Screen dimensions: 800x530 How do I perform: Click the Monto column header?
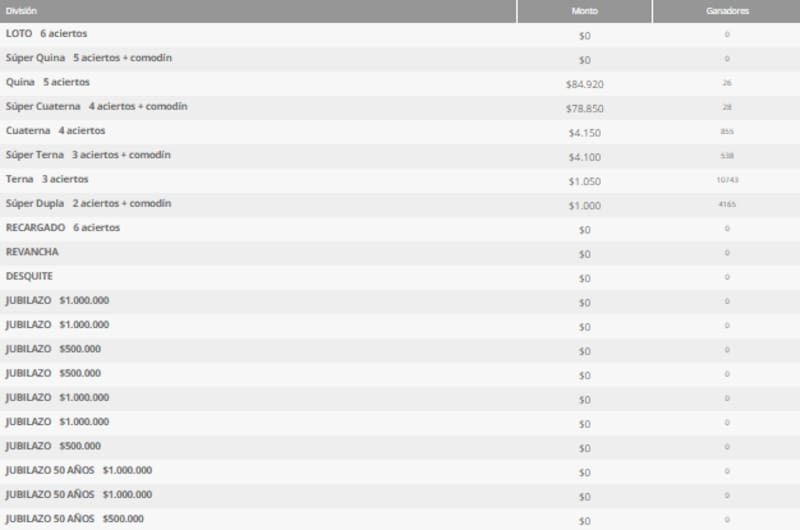tap(584, 11)
